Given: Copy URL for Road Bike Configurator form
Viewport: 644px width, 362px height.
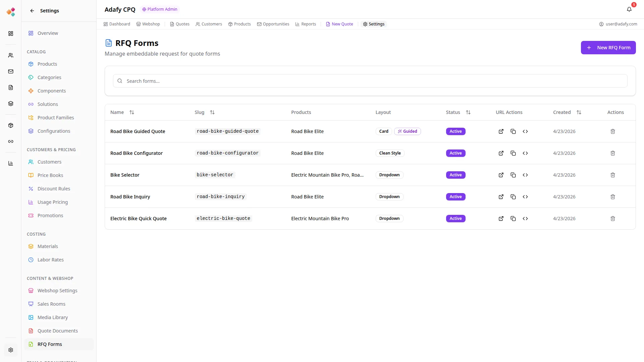Looking at the screenshot, I should click(513, 153).
